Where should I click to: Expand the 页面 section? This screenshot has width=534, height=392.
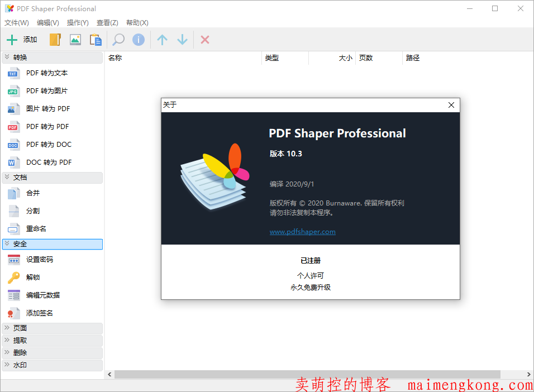(53, 328)
